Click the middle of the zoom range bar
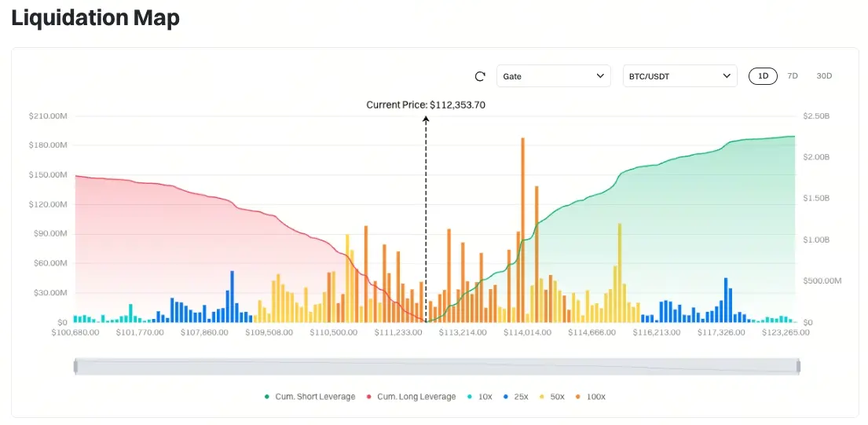The image size is (868, 425). click(x=437, y=366)
